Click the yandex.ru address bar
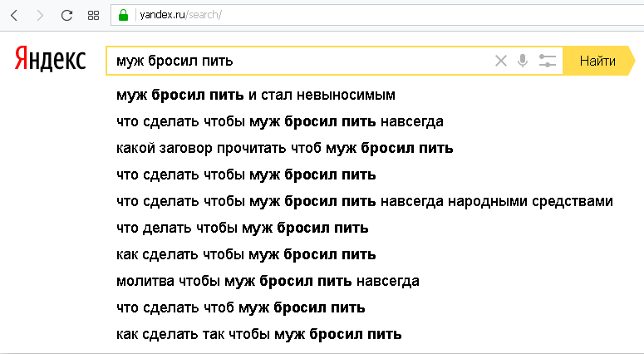The width and height of the screenshot is (644, 354). click(x=378, y=15)
